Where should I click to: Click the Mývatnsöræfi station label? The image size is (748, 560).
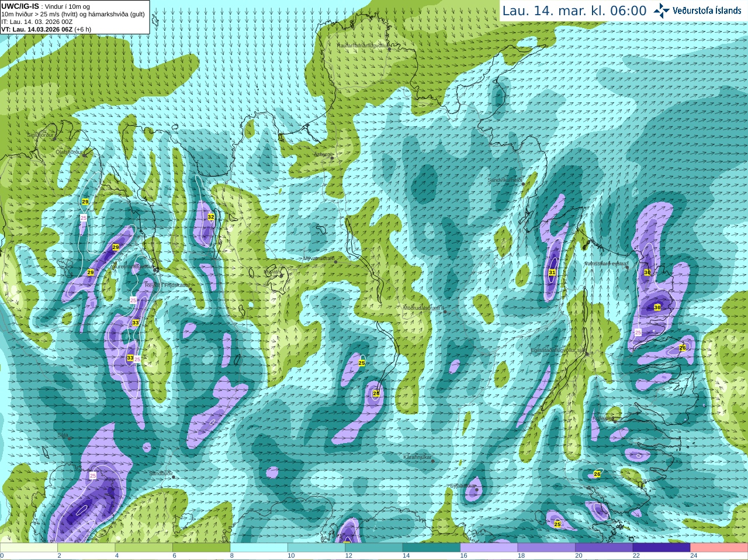[x=318, y=258]
